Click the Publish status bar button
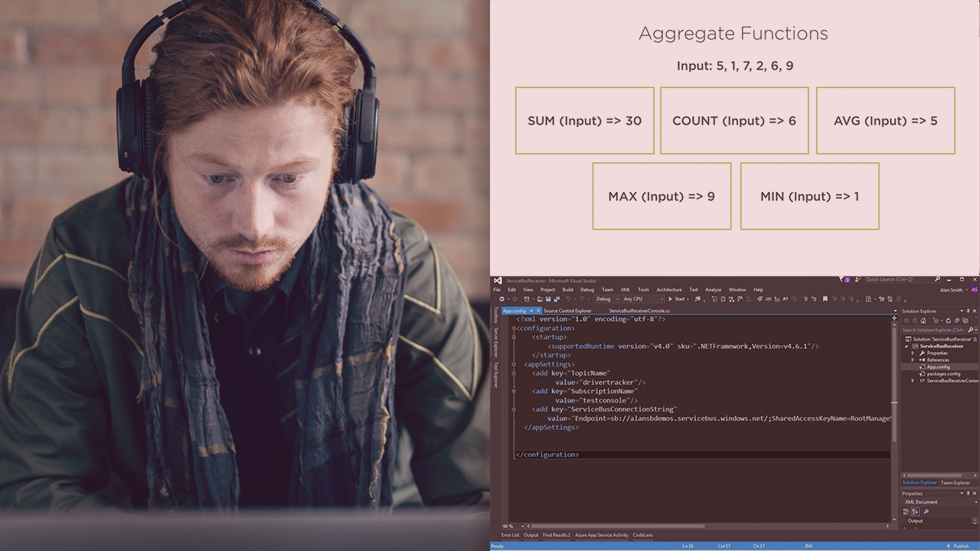Image resolution: width=980 pixels, height=551 pixels. [x=960, y=546]
